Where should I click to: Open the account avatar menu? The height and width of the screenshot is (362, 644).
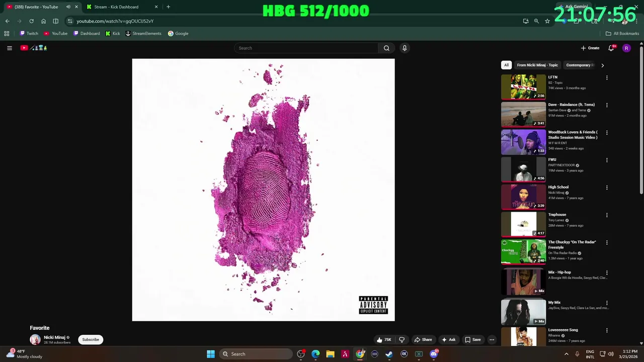(x=626, y=48)
